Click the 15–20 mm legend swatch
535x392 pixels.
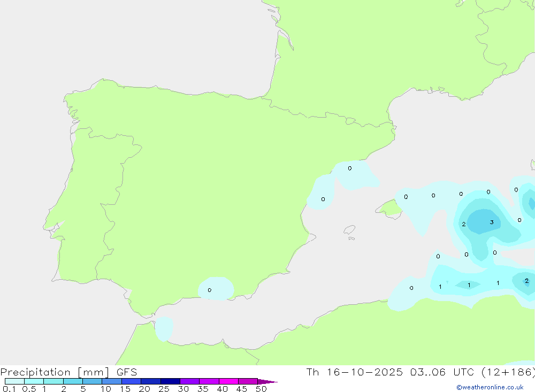click(131, 381)
